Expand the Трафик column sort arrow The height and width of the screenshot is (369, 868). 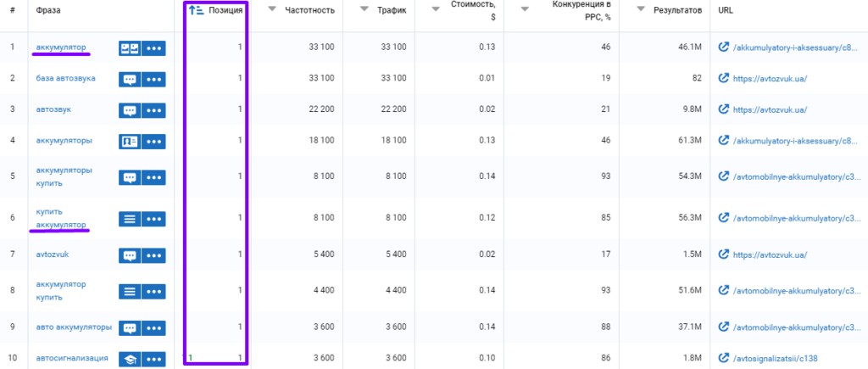coord(364,9)
